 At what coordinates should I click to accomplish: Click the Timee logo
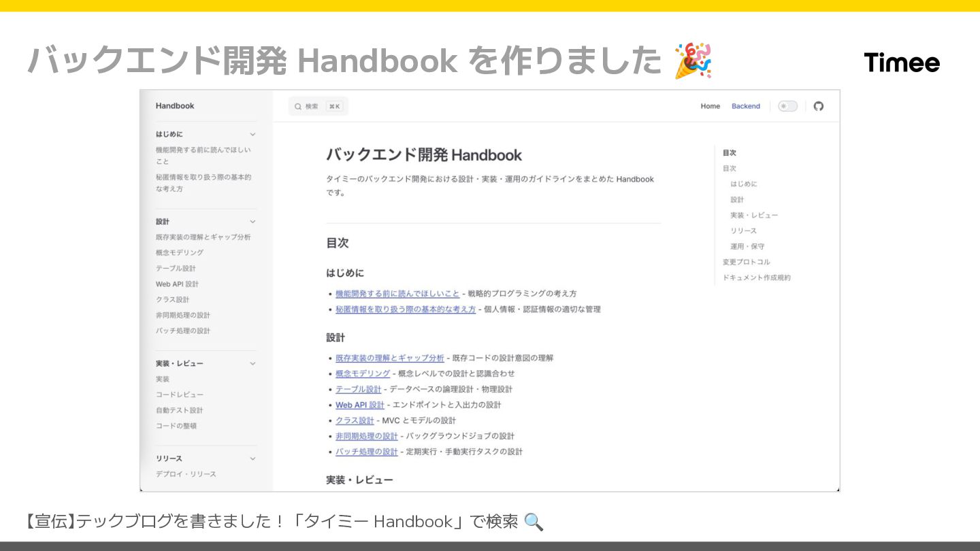pos(902,63)
